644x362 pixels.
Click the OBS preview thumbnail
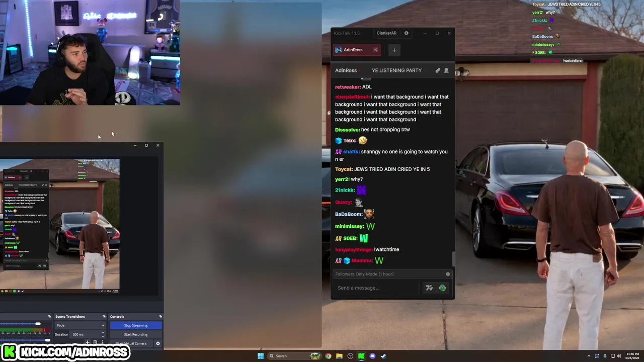point(60,225)
